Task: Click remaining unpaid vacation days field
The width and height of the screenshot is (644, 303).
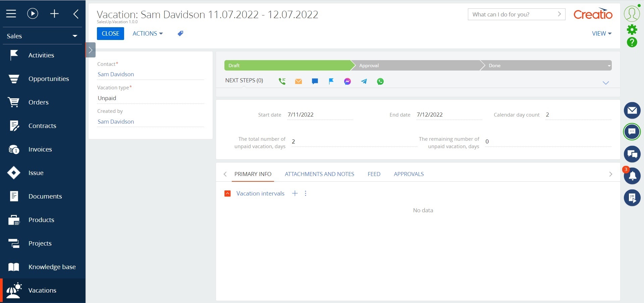Action: coord(548,141)
